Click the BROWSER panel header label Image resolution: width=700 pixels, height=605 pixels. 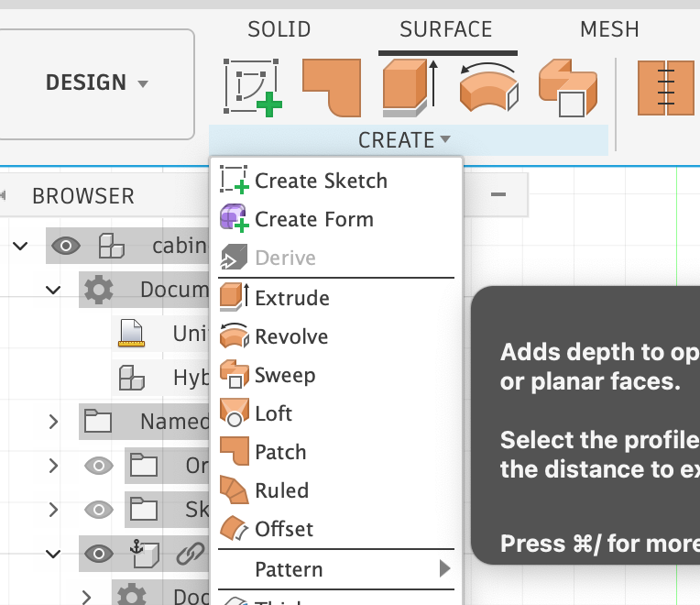pyautogui.click(x=83, y=196)
